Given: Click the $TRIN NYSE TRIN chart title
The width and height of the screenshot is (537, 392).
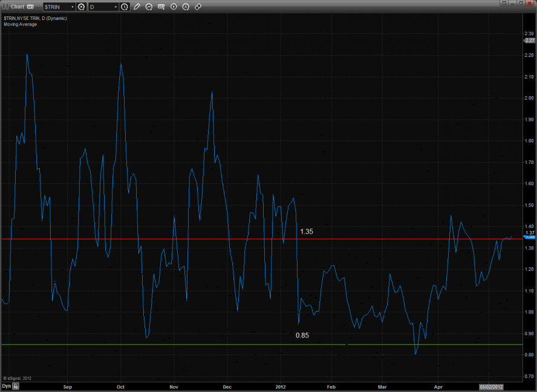Looking at the screenshot, I should tap(35, 18).
